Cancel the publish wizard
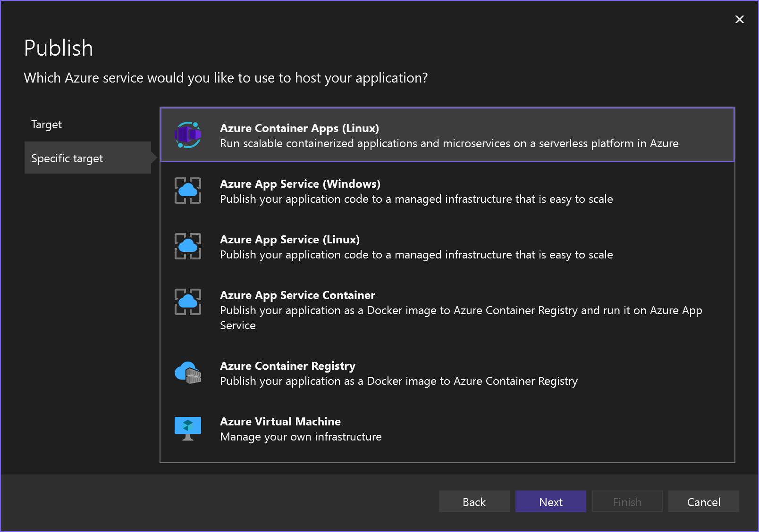Image resolution: width=759 pixels, height=532 pixels. pos(703,501)
